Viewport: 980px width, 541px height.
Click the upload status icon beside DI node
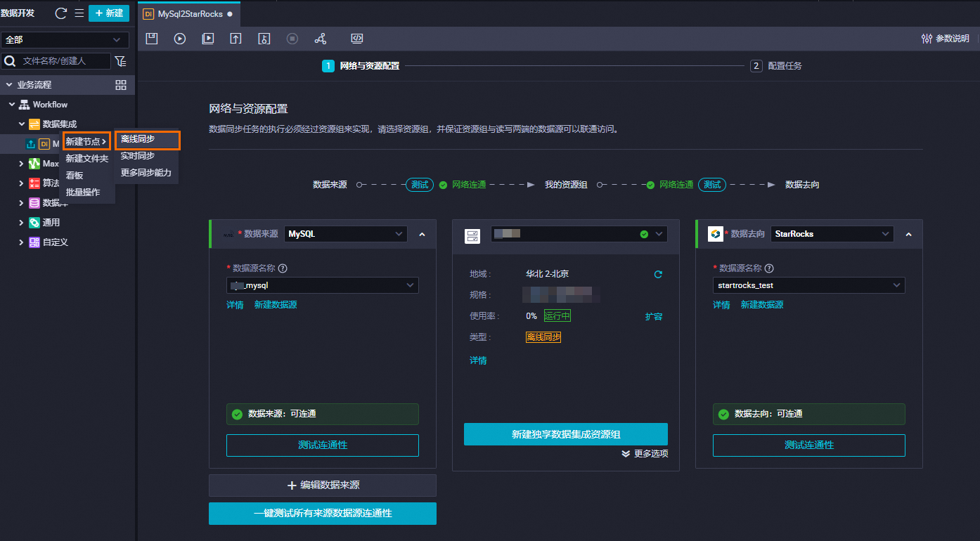click(30, 144)
